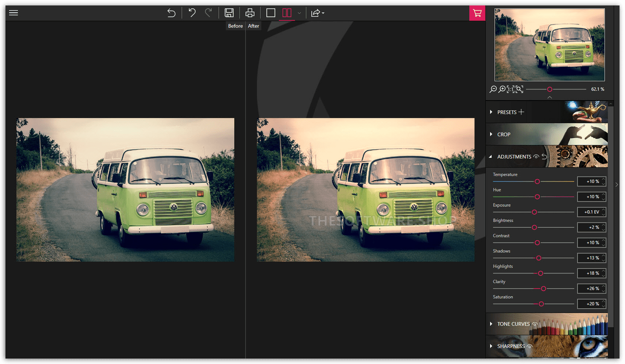Open the hamburger main menu
625x364 pixels.
pyautogui.click(x=14, y=13)
